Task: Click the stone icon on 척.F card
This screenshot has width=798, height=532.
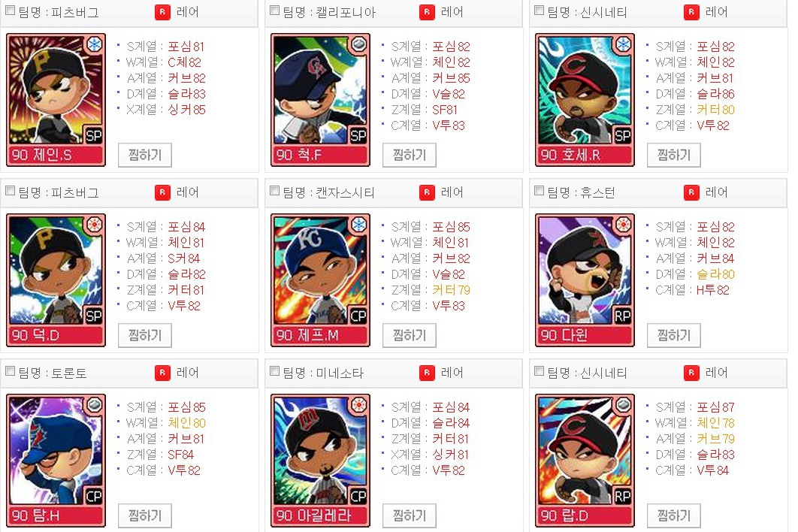Action: 358,45
